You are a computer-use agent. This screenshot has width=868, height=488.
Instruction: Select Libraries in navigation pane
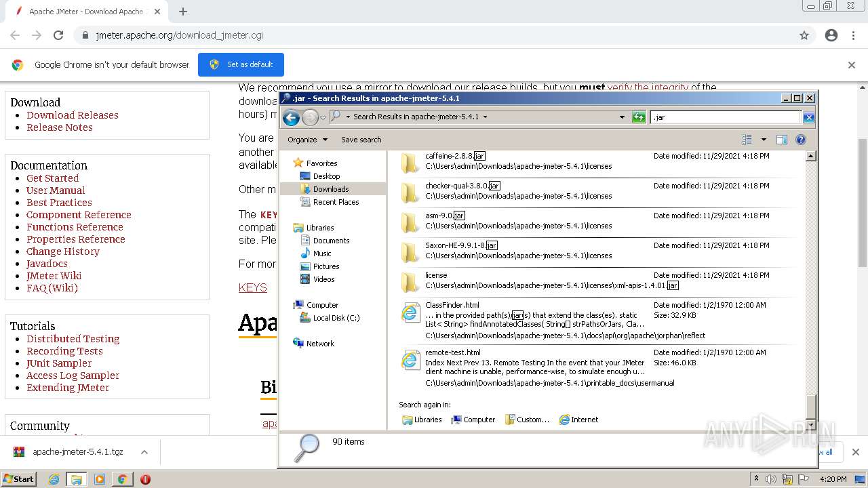click(319, 228)
